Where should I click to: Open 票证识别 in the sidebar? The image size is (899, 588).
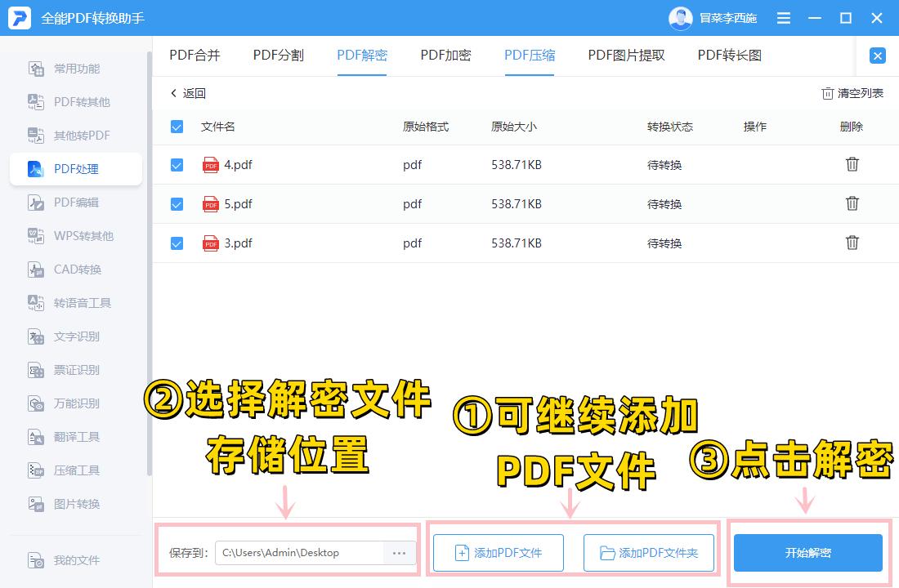[x=76, y=370]
